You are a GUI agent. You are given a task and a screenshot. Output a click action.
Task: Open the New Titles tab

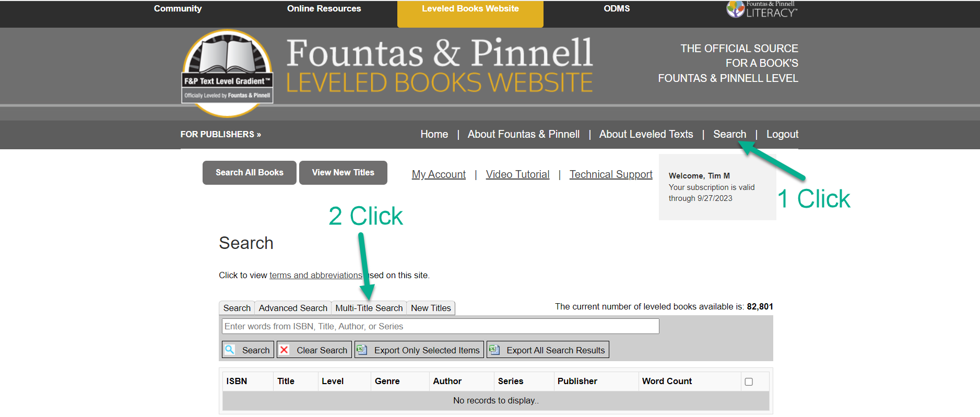[431, 308]
